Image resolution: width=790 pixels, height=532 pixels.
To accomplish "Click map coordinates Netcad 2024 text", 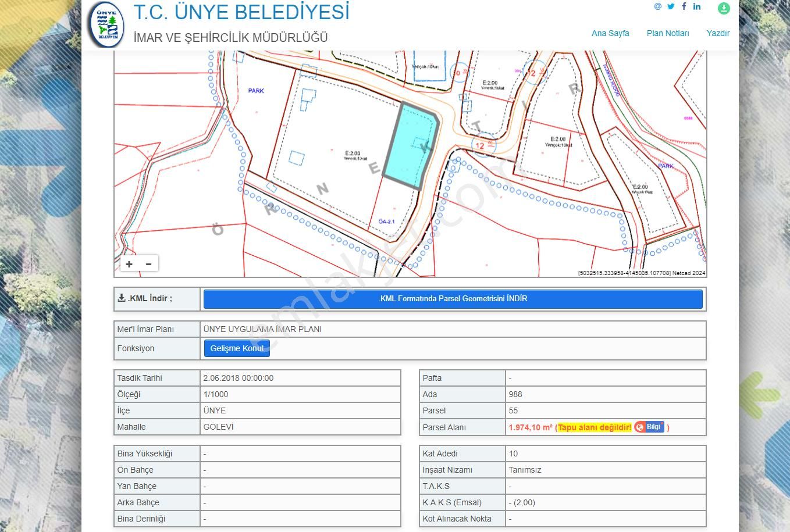I will 642,273.
